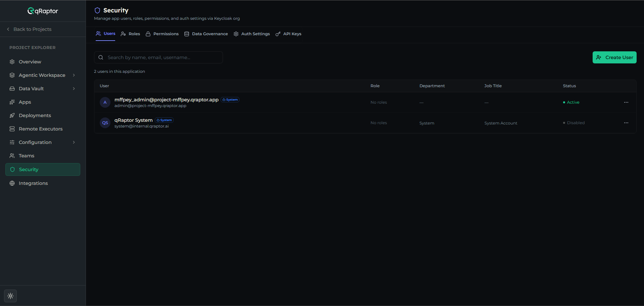The image size is (644, 306).
Task: Click 'System' department cell
Action: tap(427, 123)
